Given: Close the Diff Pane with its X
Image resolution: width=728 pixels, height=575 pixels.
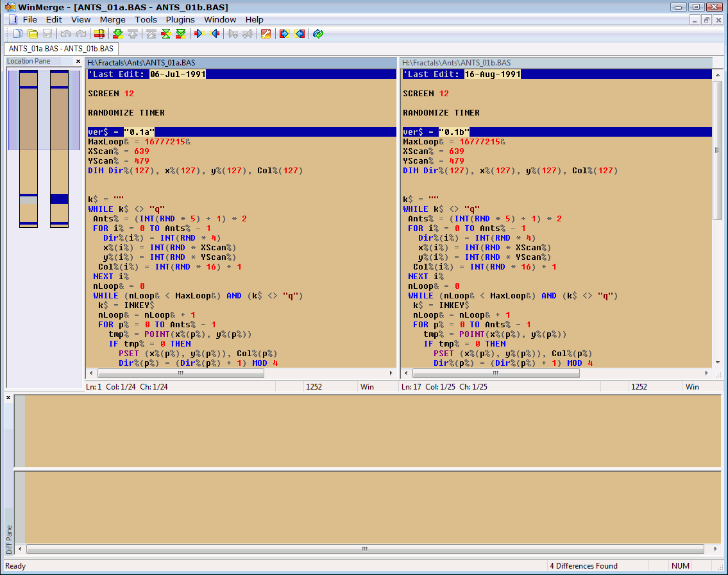Looking at the screenshot, I should [8, 398].
